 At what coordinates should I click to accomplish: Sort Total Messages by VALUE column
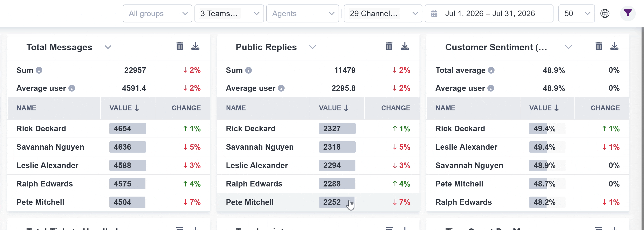coord(128,108)
